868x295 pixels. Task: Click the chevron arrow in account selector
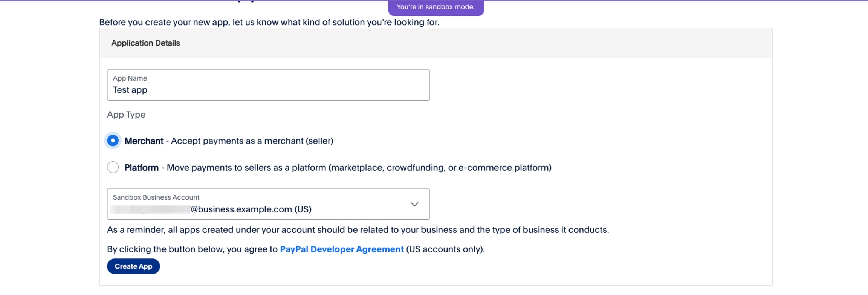tap(414, 204)
